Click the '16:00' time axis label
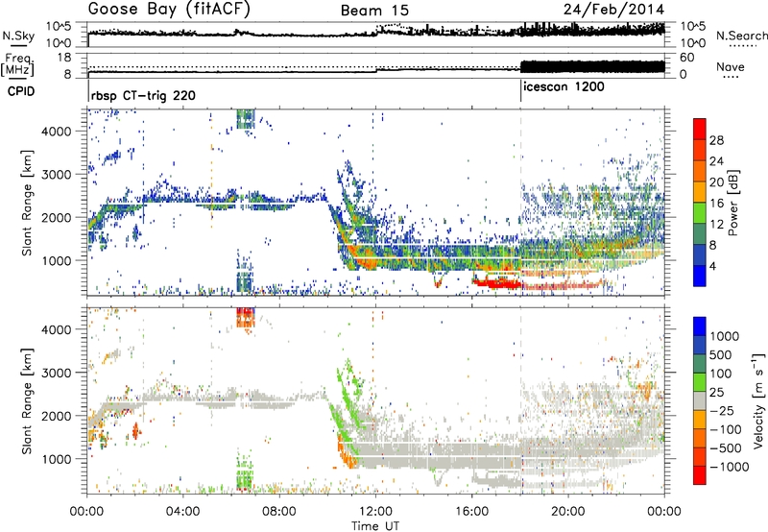 coord(471,511)
